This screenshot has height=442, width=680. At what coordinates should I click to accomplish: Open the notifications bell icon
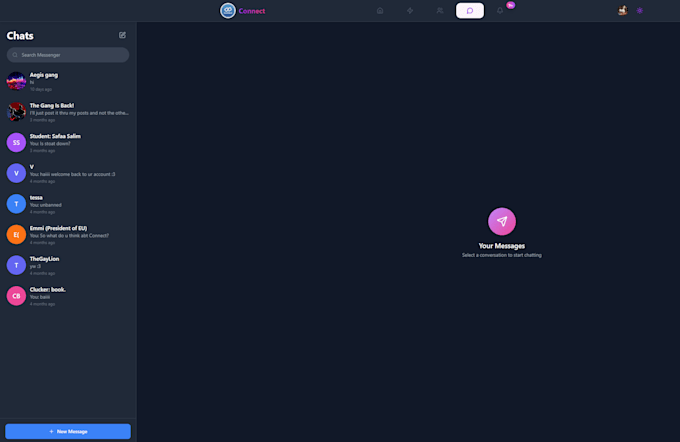[x=500, y=11]
